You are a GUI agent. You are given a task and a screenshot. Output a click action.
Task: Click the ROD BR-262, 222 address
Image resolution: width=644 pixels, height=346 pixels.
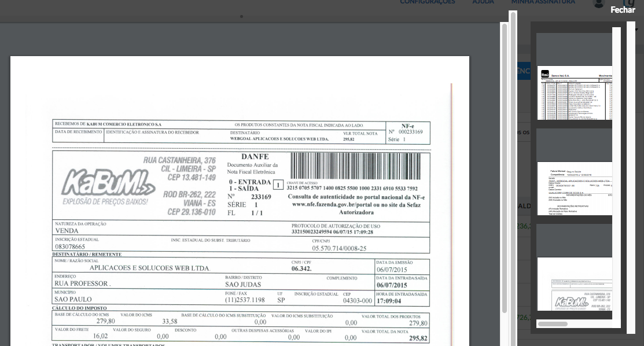(189, 194)
